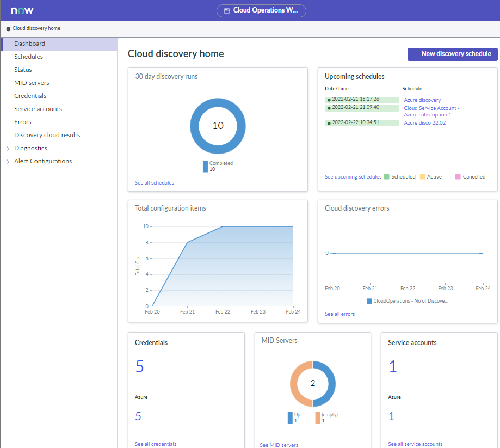Click the Total configuration items area chart
The image size is (500, 448).
click(x=223, y=266)
